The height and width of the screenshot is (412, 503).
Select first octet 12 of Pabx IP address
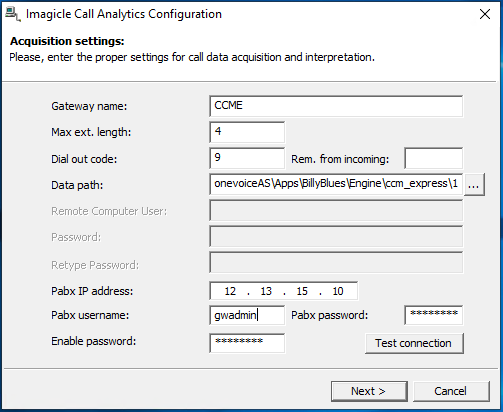pyautogui.click(x=230, y=291)
